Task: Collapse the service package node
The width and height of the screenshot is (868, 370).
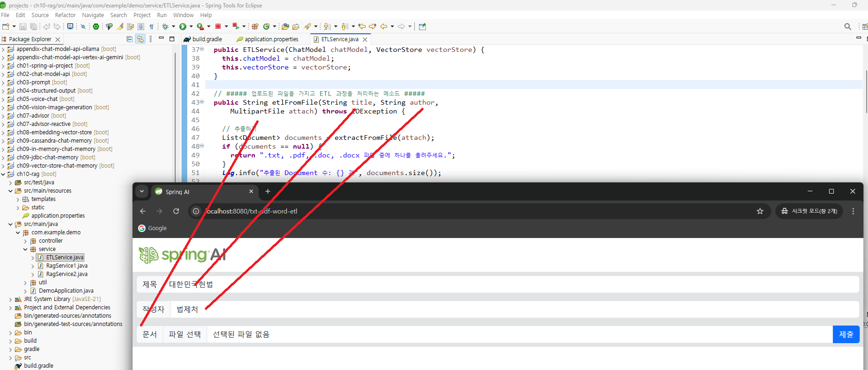Action: click(25, 249)
